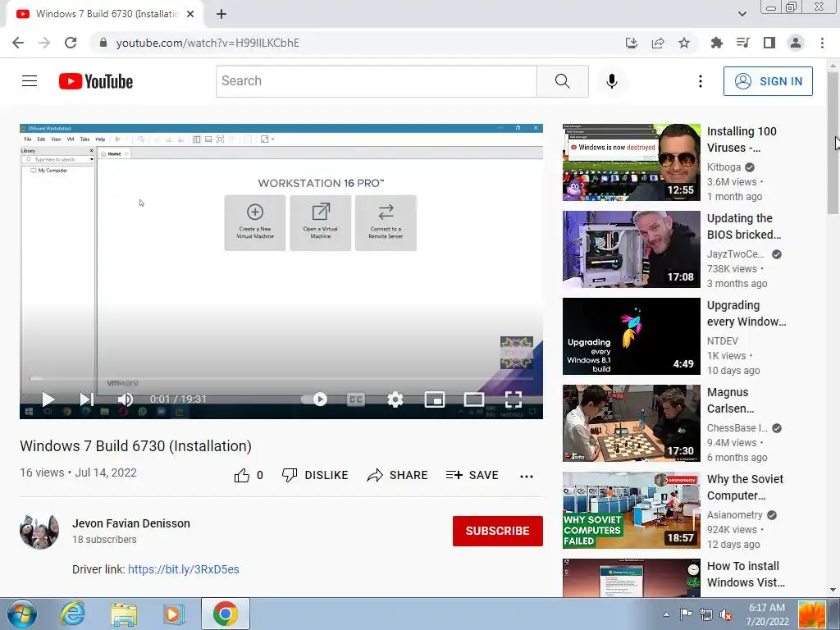Launch Internet Explorer from taskbar
This screenshot has height=630, width=840.
click(72, 614)
